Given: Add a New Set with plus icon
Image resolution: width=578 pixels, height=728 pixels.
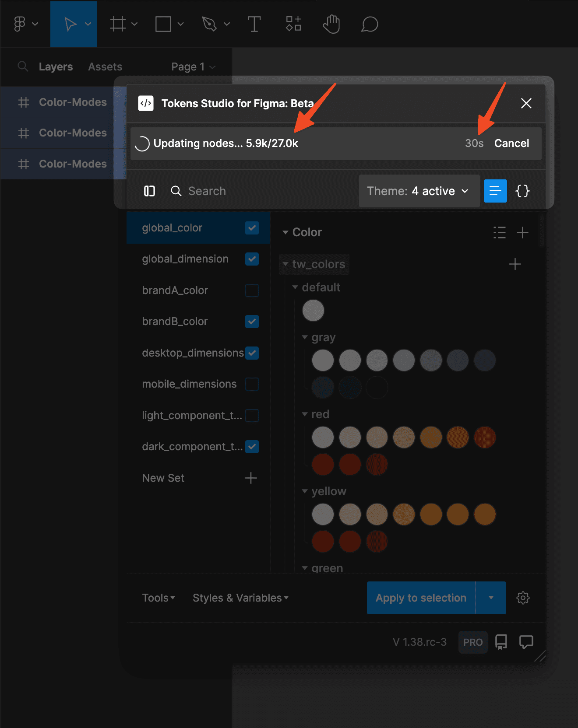Looking at the screenshot, I should pyautogui.click(x=251, y=478).
